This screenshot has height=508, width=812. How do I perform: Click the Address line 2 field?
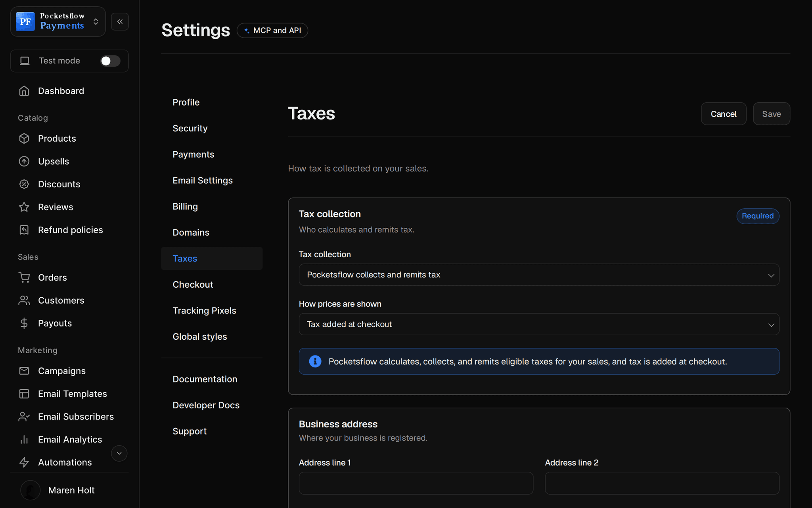point(662,483)
